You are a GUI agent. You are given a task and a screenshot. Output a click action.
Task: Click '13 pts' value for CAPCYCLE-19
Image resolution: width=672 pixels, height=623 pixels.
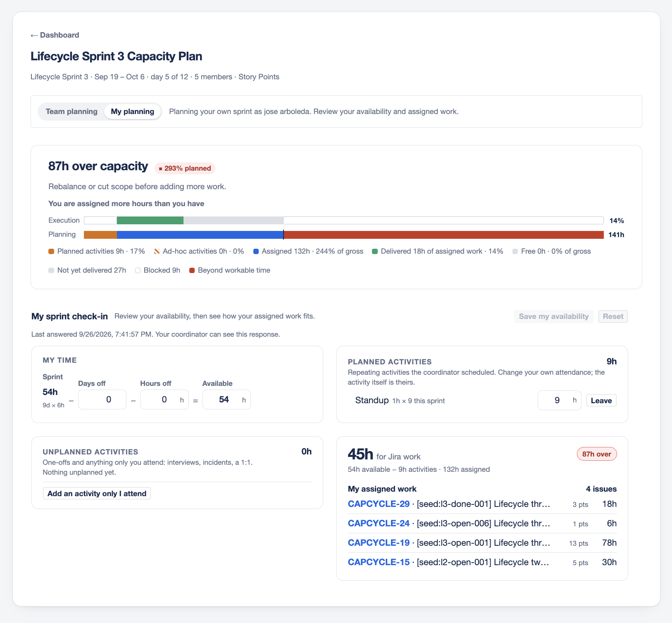[579, 543]
